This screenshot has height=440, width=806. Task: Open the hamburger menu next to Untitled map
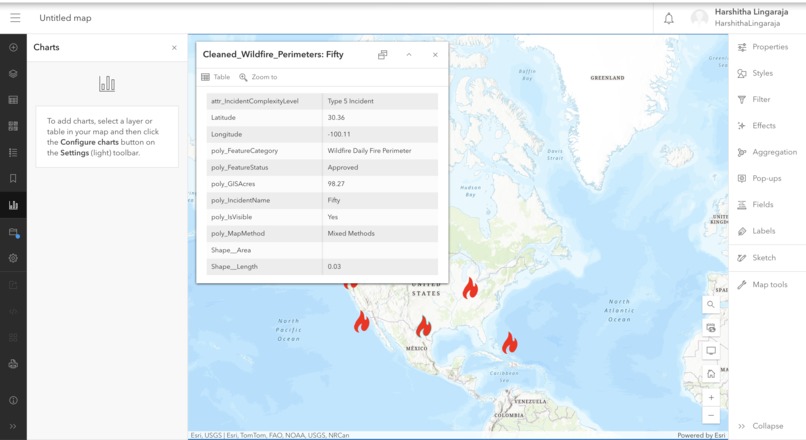[x=15, y=18]
